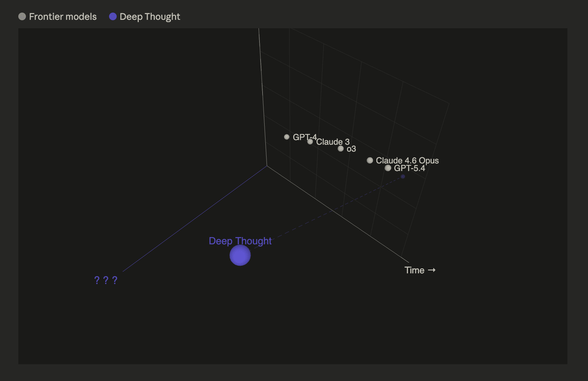Viewport: 588px width, 381px height.
Task: Click the faint purple projection dot on grid
Action: [x=403, y=176]
